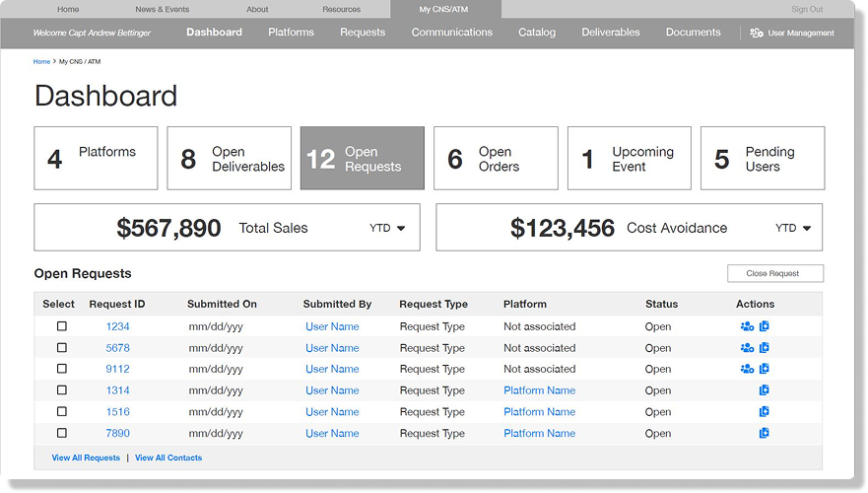
Task: Select the checkbox next to request 7890
Action: (62, 433)
